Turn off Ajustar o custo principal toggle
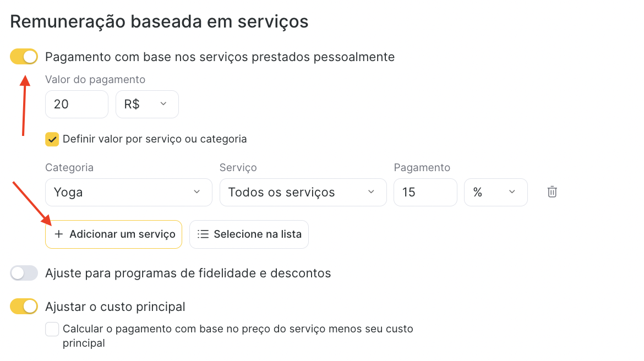 (24, 307)
